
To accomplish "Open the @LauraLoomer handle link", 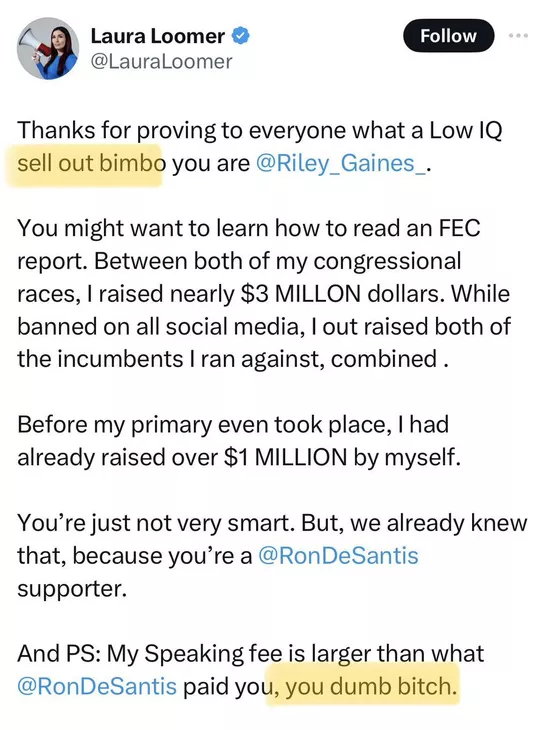I will tap(161, 61).
